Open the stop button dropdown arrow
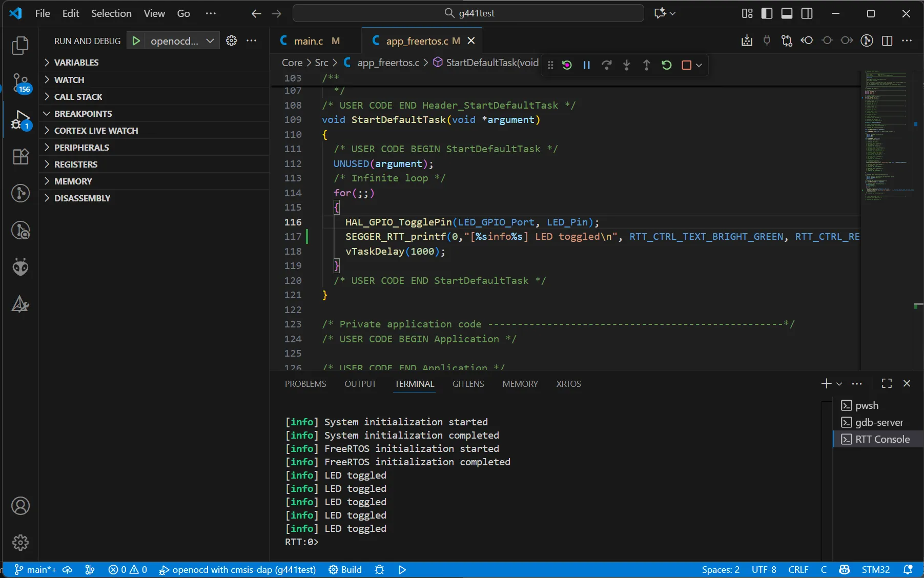This screenshot has height=578, width=924. coord(699,65)
